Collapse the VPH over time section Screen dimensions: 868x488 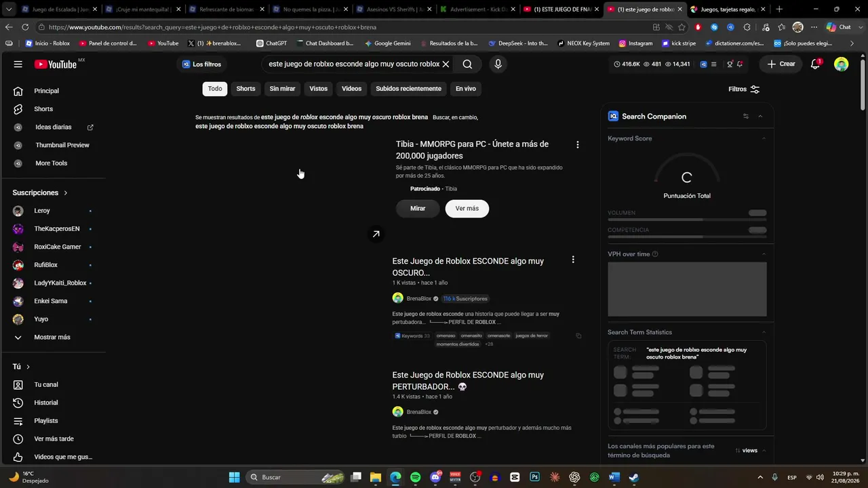tap(764, 254)
